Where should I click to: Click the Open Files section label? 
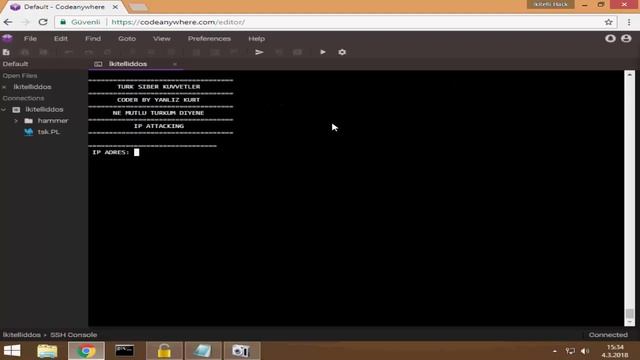click(20, 76)
